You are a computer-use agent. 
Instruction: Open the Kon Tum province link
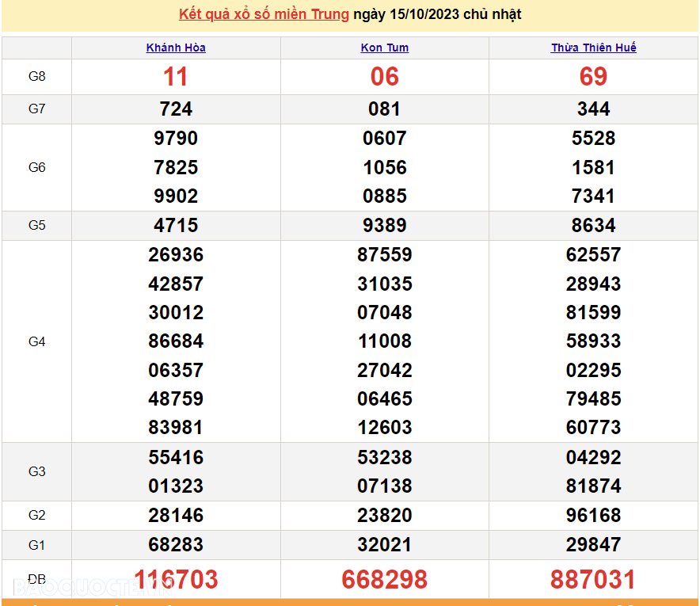pos(385,48)
